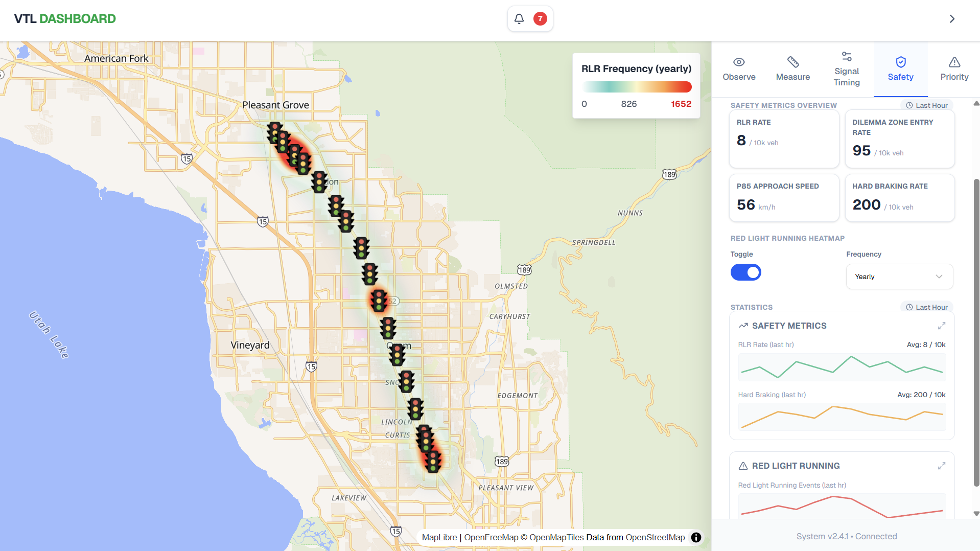Click the Last Hour badge beside Statistics
This screenshot has height=551, width=980.
coord(926,307)
